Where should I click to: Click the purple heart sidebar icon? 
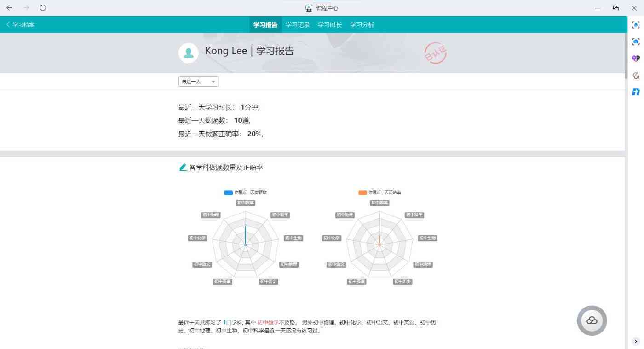click(x=636, y=58)
